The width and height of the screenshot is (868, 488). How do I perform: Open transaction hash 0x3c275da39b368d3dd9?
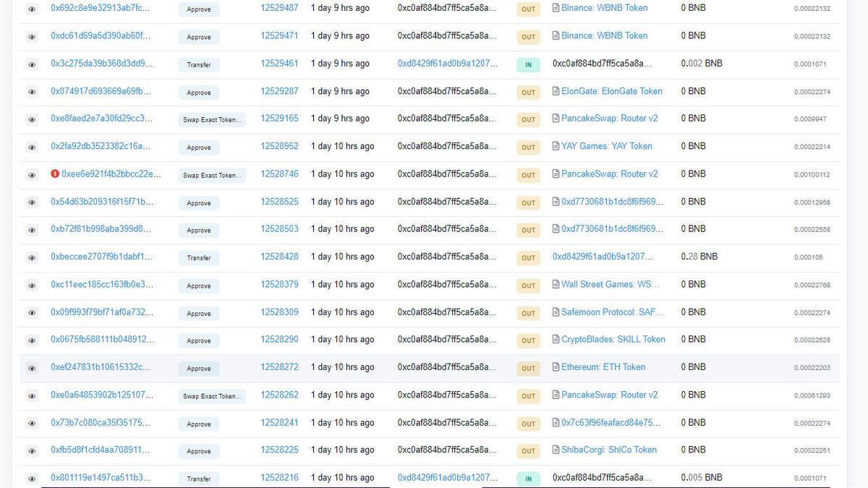101,64
